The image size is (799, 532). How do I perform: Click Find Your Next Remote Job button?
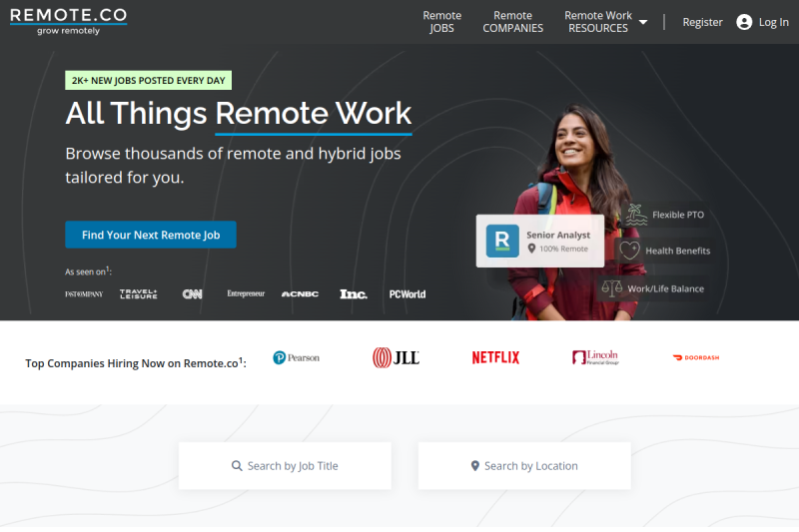tap(151, 235)
